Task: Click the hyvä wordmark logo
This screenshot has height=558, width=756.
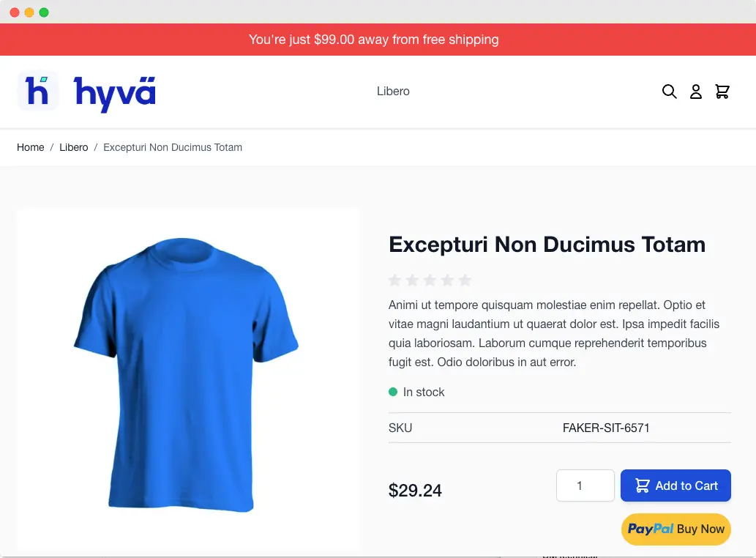Action: pyautogui.click(x=115, y=94)
